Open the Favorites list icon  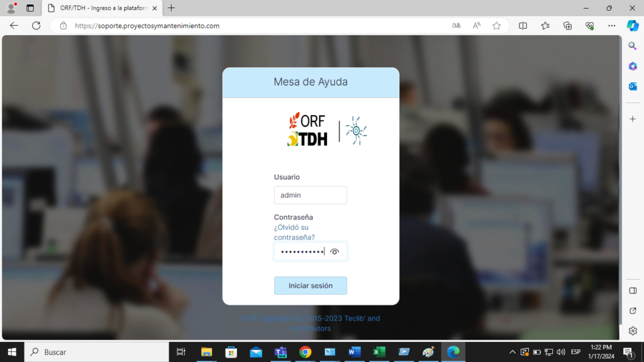(545, 26)
